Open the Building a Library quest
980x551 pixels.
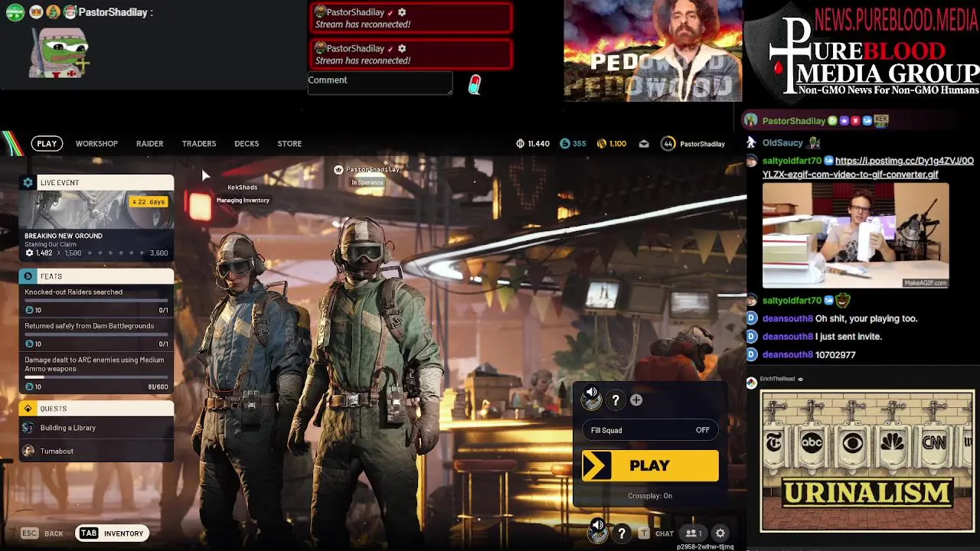coord(96,428)
